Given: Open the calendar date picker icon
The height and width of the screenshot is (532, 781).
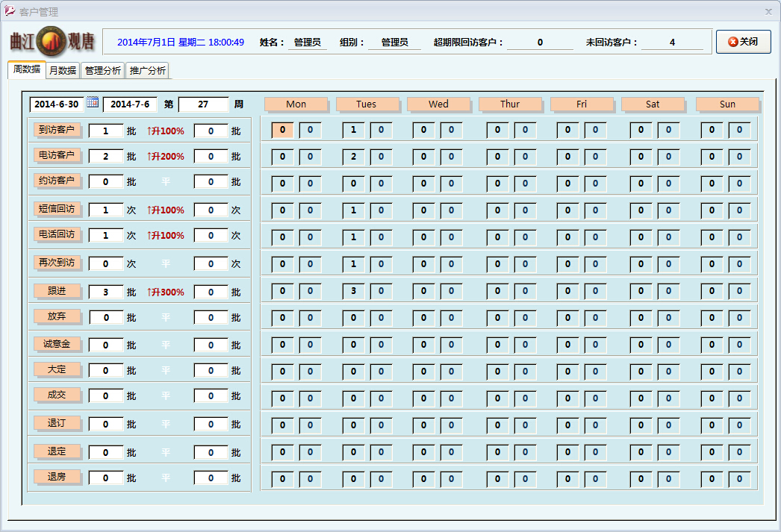Looking at the screenshot, I should point(93,102).
